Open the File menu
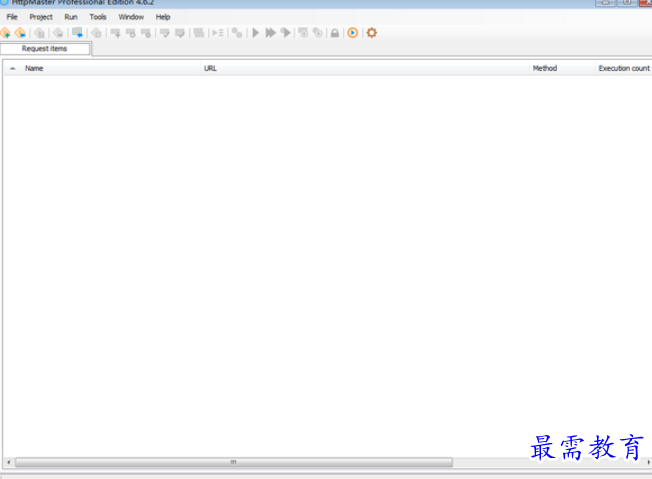Image resolution: width=652 pixels, height=479 pixels. 12,17
